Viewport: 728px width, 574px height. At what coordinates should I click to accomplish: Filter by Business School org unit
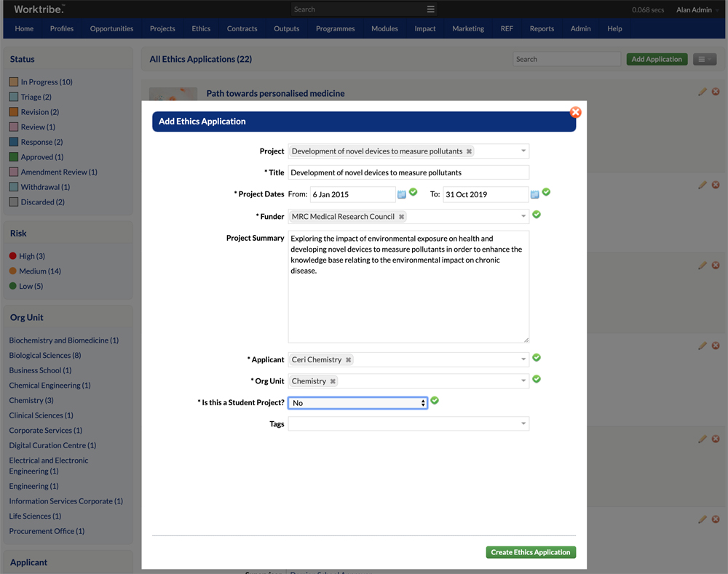(40, 370)
